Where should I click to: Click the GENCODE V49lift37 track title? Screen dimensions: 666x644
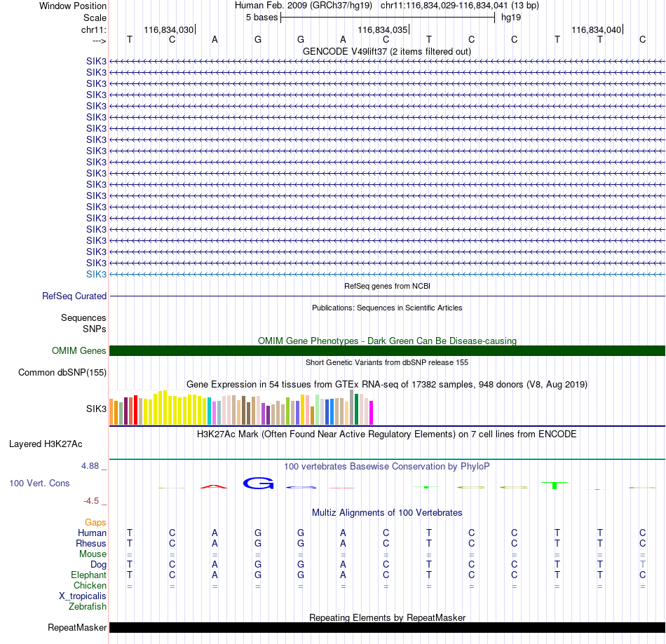pyautogui.click(x=387, y=51)
